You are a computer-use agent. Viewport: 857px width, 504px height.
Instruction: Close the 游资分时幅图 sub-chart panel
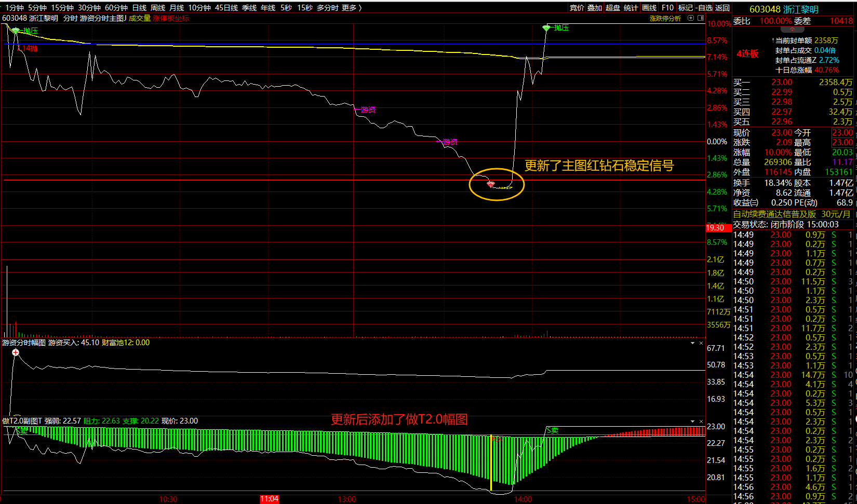[x=701, y=343]
